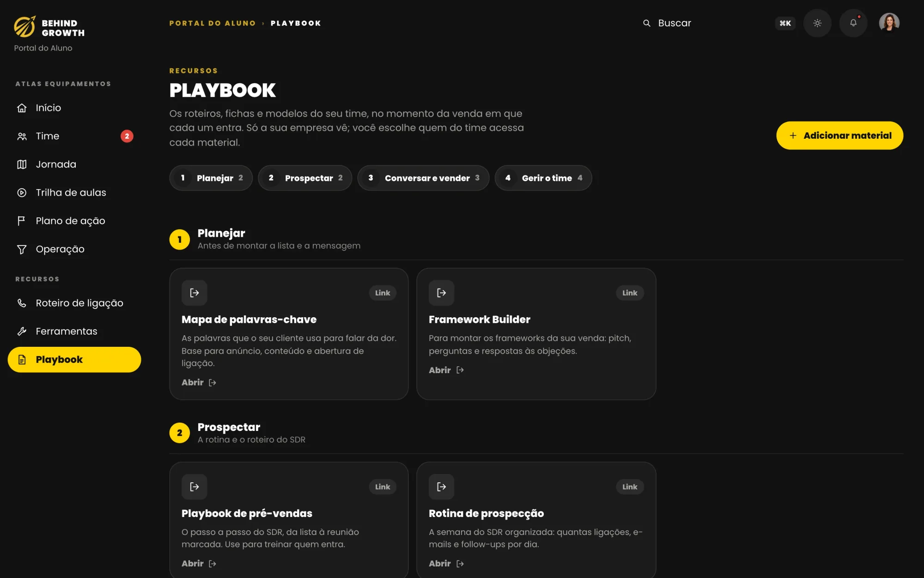The height and width of the screenshot is (578, 924).
Task: Open Plano de ação
Action: (x=74, y=221)
